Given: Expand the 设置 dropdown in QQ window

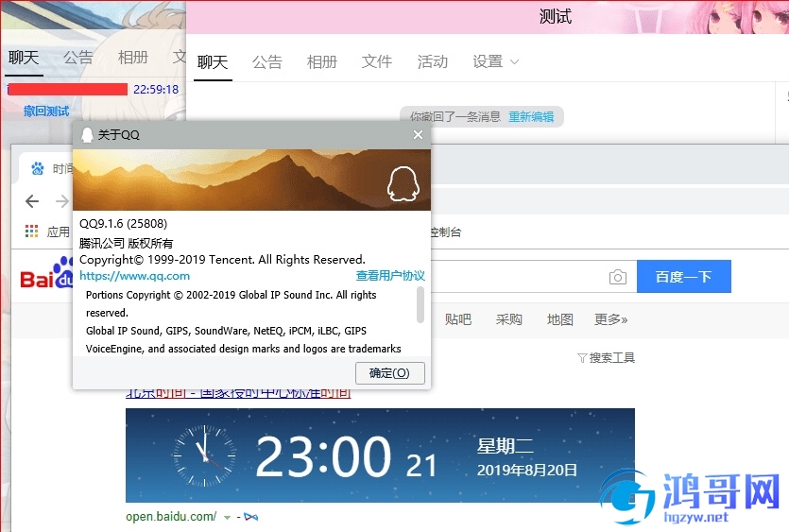Looking at the screenshot, I should [x=495, y=62].
